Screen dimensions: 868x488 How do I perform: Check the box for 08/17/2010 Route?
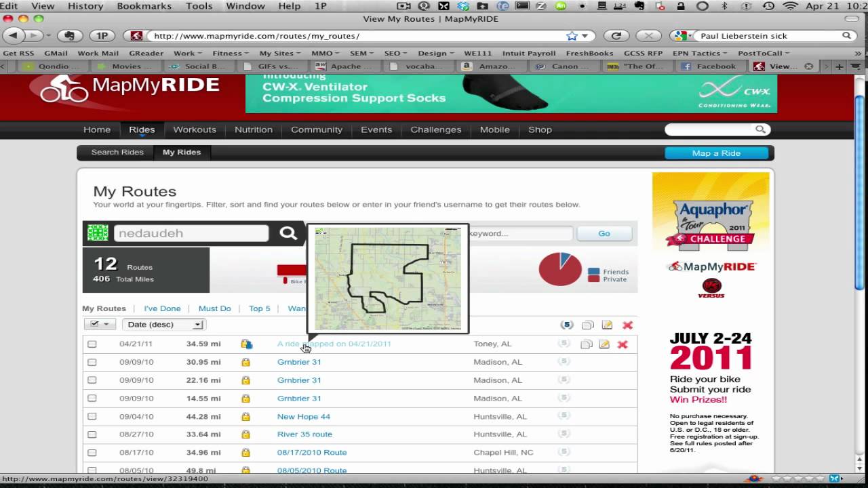pos(92,453)
